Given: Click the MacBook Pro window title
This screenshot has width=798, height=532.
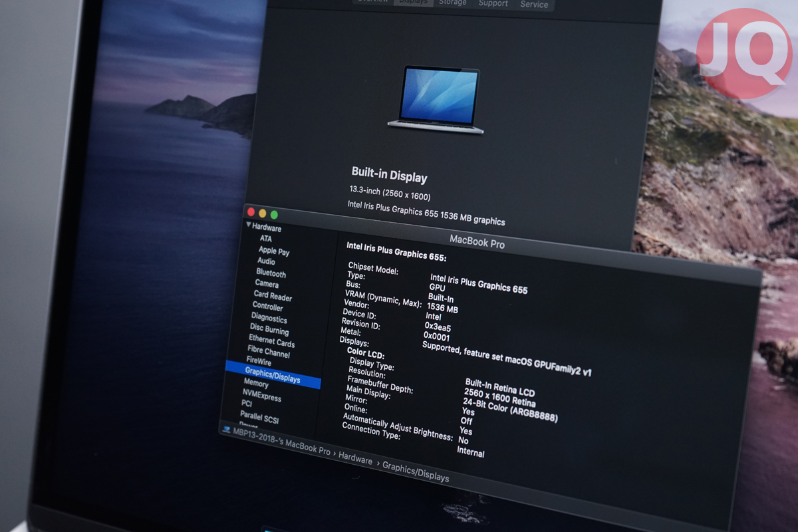Looking at the screenshot, I should tap(477, 241).
